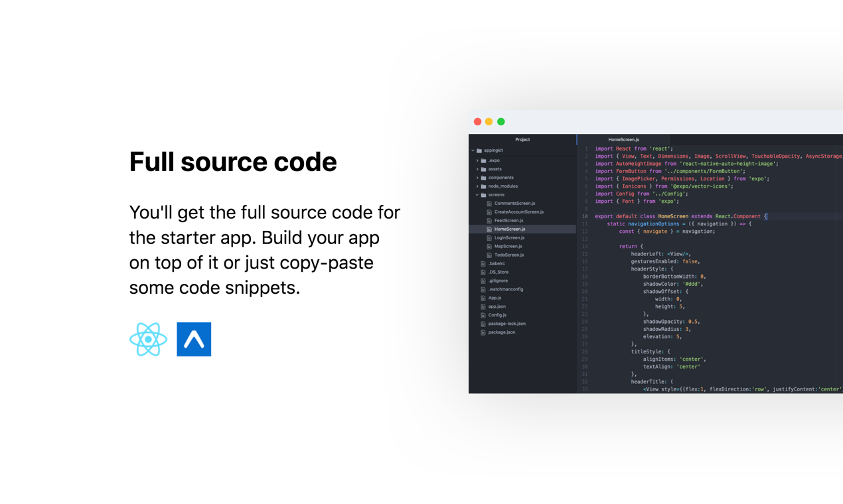Expand the components folder

476,177
